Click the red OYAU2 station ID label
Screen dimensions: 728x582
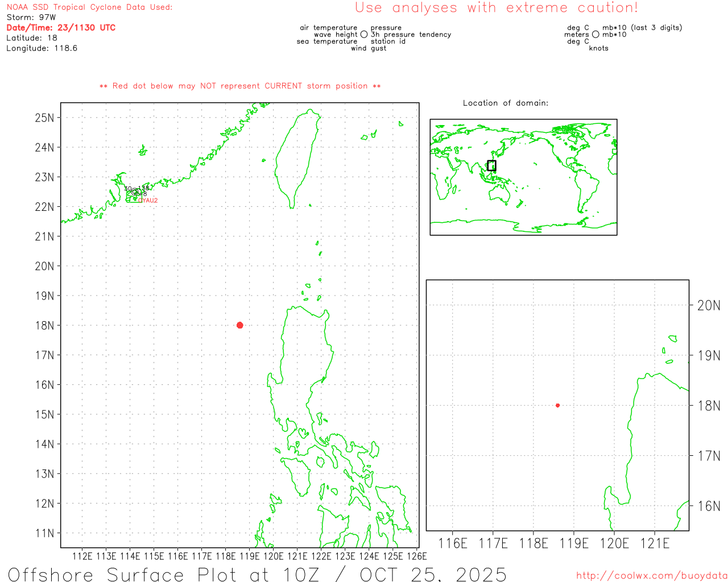[x=148, y=201]
